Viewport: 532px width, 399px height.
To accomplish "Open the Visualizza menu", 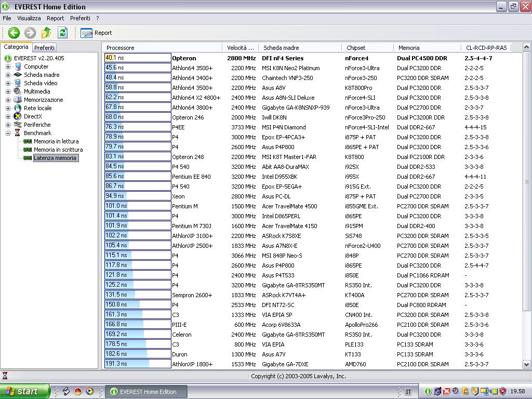I will click(x=29, y=18).
